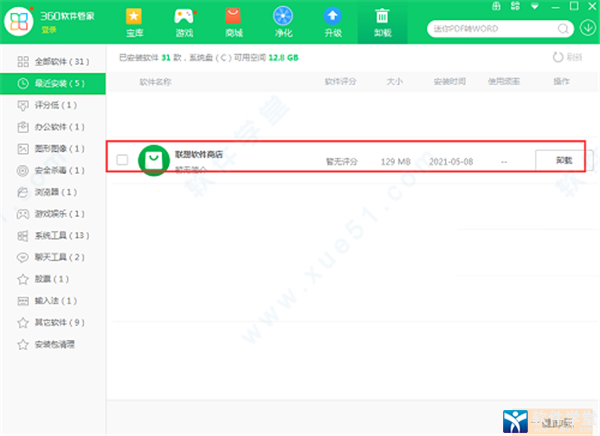Click the 129 MB size value

pyautogui.click(x=396, y=162)
